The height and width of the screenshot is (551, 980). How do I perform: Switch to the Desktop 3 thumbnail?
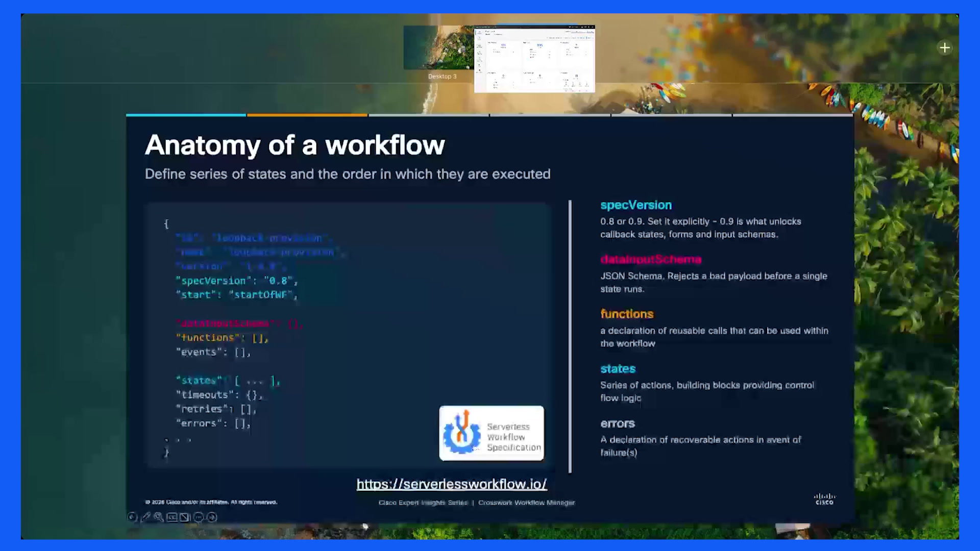[x=439, y=47]
